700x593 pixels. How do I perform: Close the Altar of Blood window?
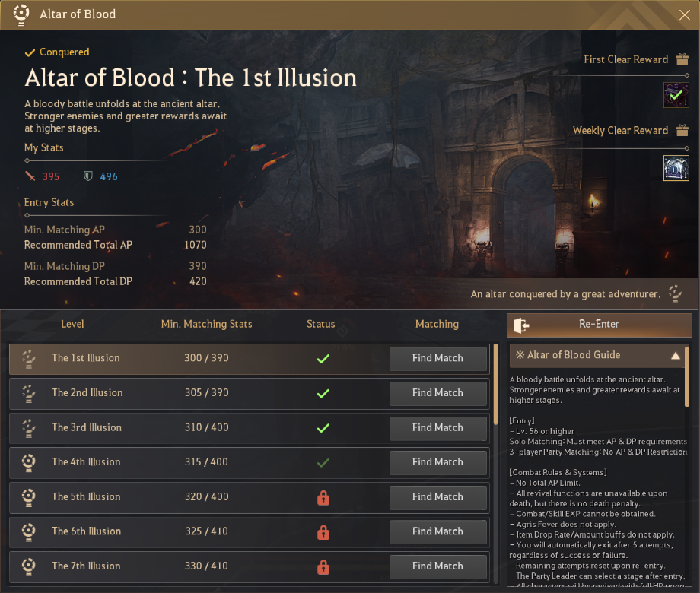[684, 14]
